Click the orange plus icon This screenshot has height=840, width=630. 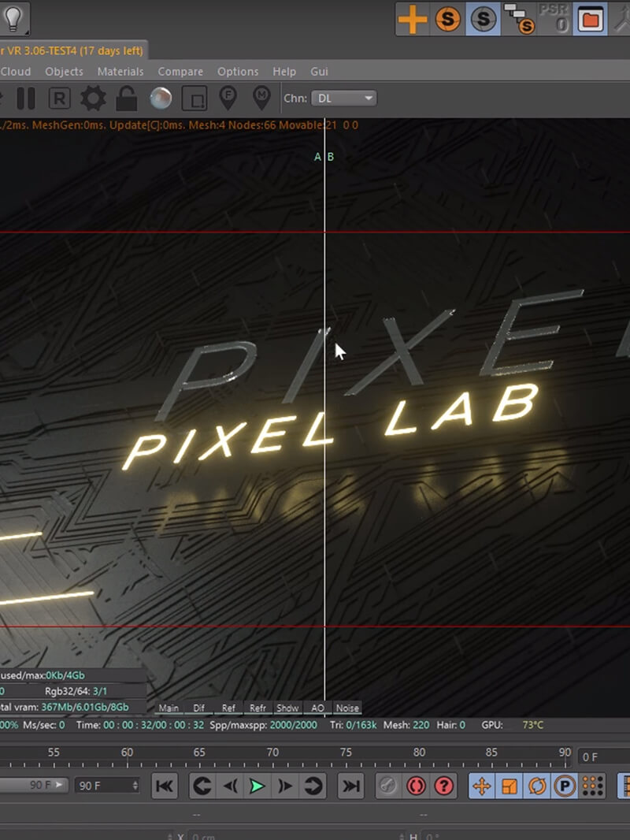click(412, 19)
